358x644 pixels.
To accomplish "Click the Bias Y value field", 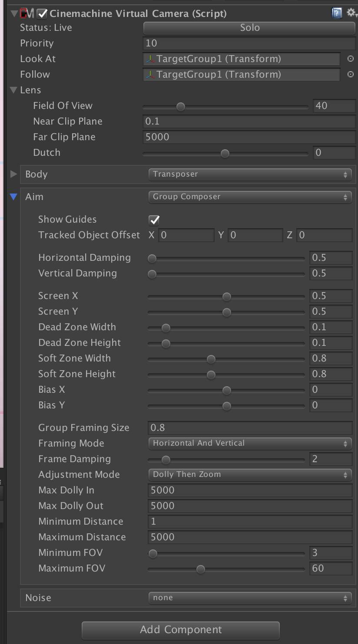I will tap(331, 405).
